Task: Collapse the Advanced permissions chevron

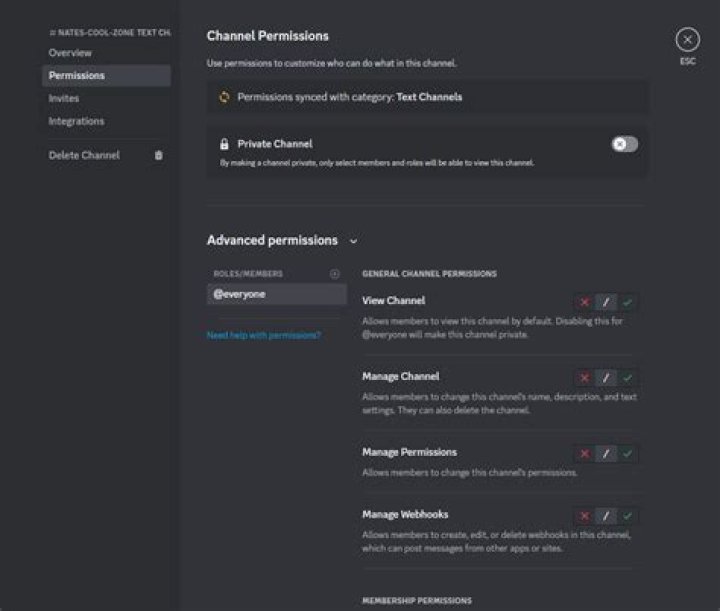Action: (354, 241)
